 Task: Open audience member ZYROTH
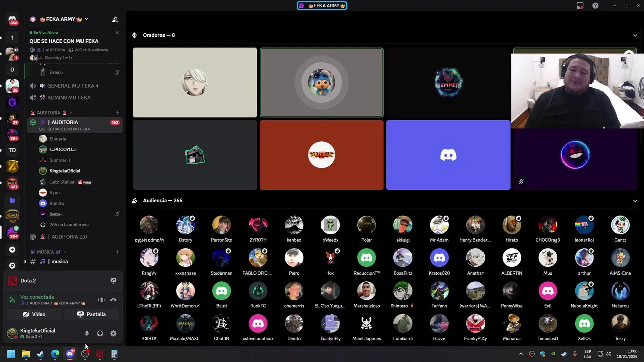click(258, 229)
